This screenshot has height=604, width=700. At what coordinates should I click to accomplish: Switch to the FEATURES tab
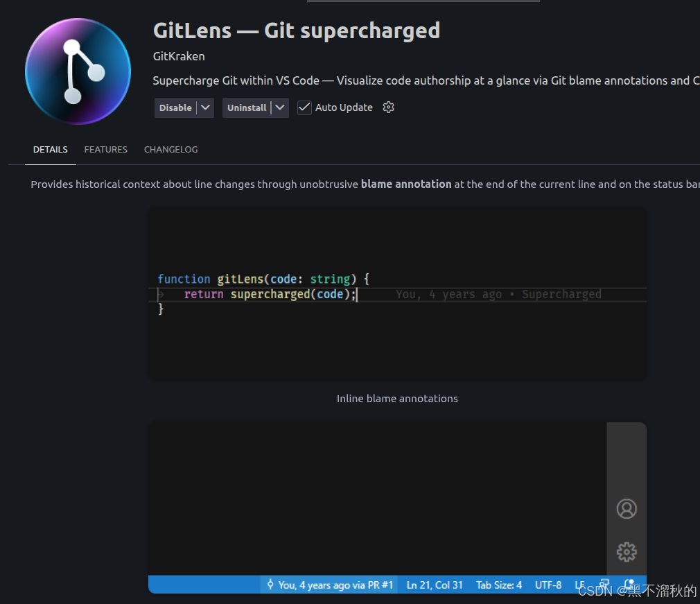106,150
